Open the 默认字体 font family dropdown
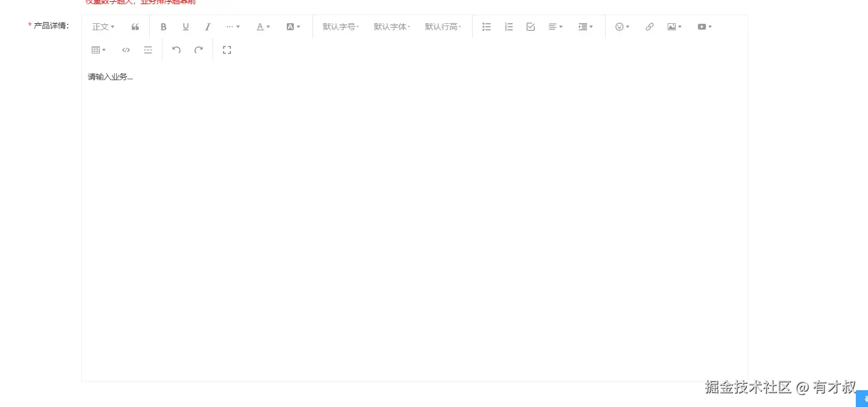This screenshot has height=407, width=868. click(392, 27)
